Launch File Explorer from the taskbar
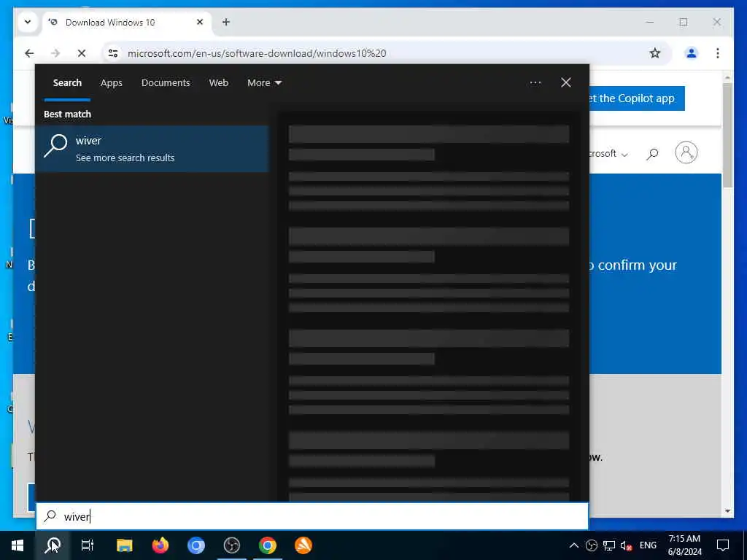Image resolution: width=747 pixels, height=560 pixels. click(x=124, y=545)
